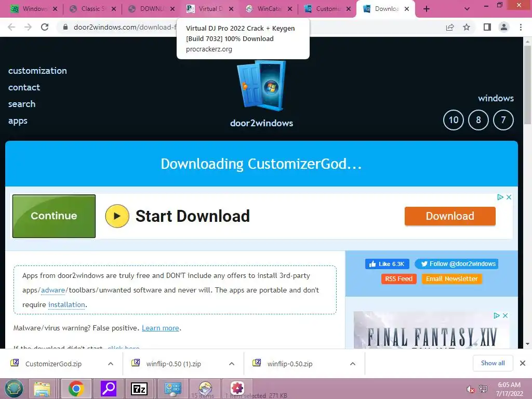This screenshot has height=399, width=532.
Task: Select the Windows 8 circle button
Action: (x=478, y=120)
